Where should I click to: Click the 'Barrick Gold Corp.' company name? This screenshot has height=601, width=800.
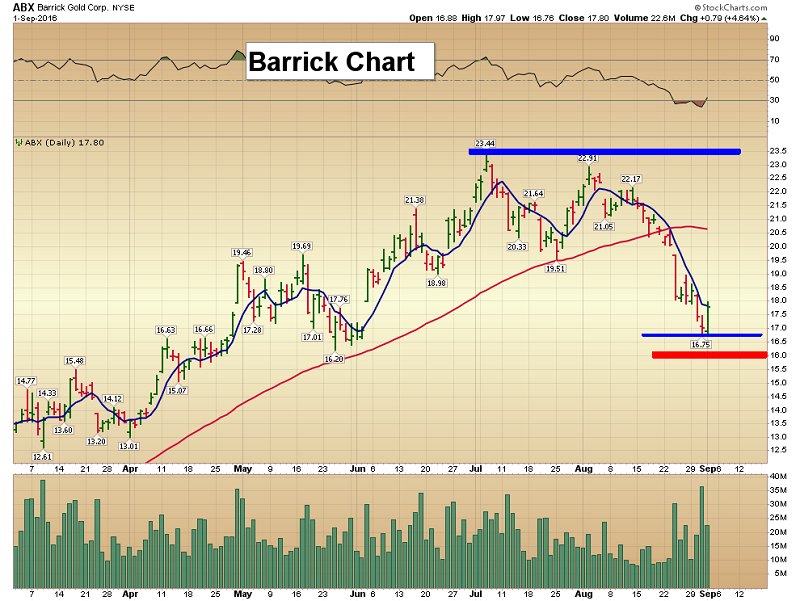[x=73, y=8]
